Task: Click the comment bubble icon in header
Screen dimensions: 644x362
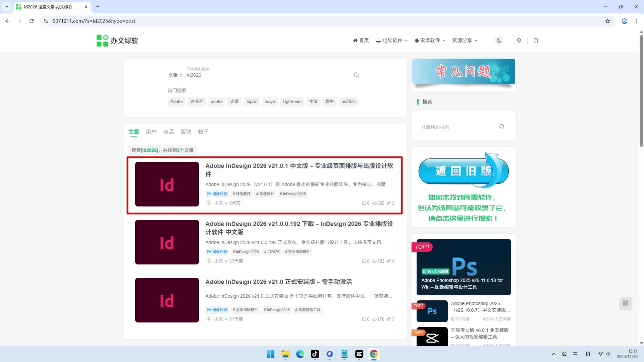Action: (x=519, y=40)
